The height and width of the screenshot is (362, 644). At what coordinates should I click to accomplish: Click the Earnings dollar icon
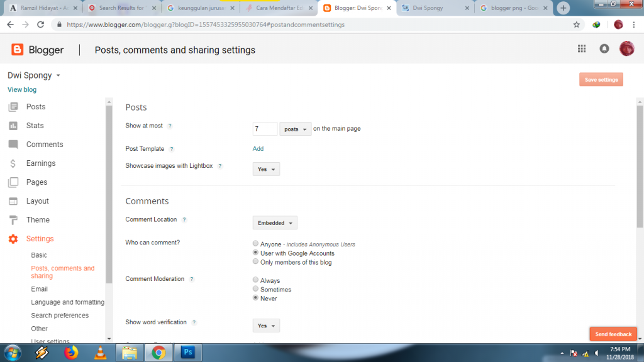click(x=13, y=163)
